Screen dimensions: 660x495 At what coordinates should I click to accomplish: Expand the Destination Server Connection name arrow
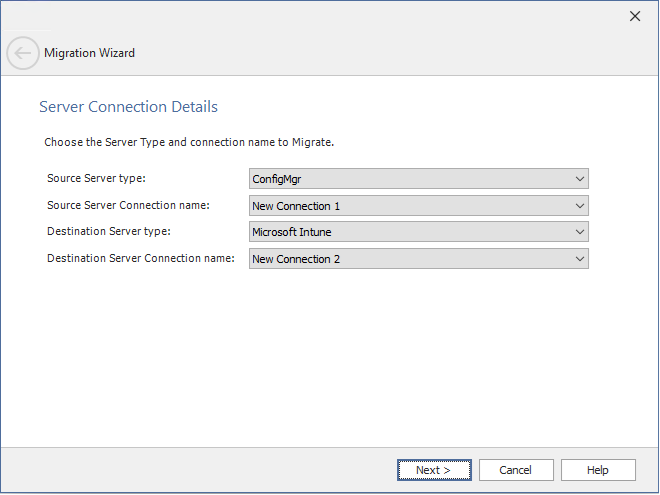(x=579, y=259)
